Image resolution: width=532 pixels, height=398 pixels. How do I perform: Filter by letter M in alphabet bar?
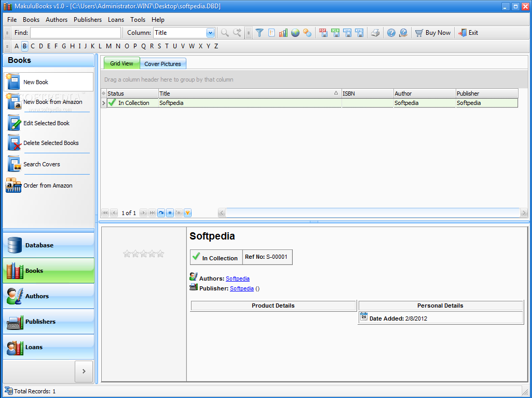(x=108, y=46)
